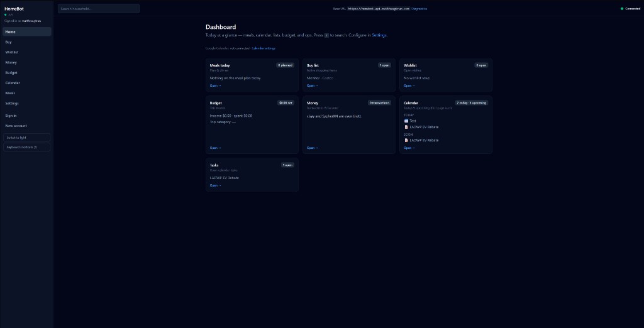This screenshot has width=644, height=328.
Task: Open the Budget card link
Action: [216, 148]
